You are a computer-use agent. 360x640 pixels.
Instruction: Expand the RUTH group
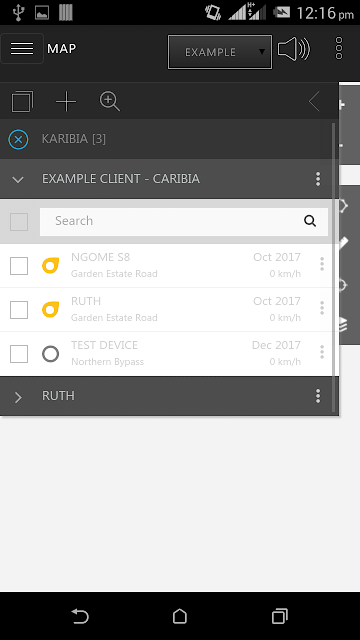tap(18, 397)
